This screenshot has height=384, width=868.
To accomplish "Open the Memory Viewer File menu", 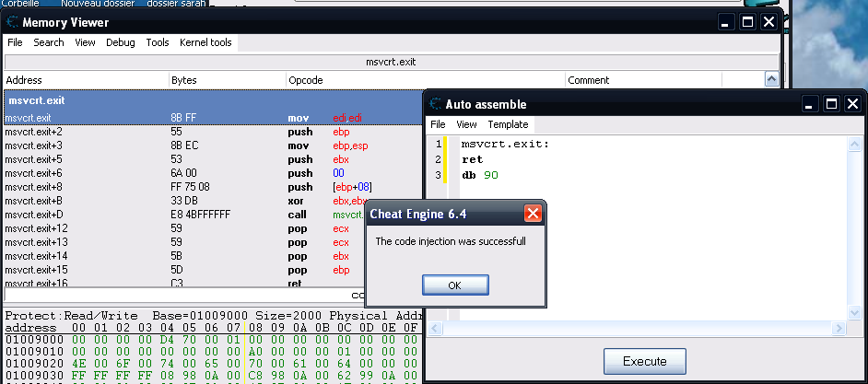I will [15, 42].
